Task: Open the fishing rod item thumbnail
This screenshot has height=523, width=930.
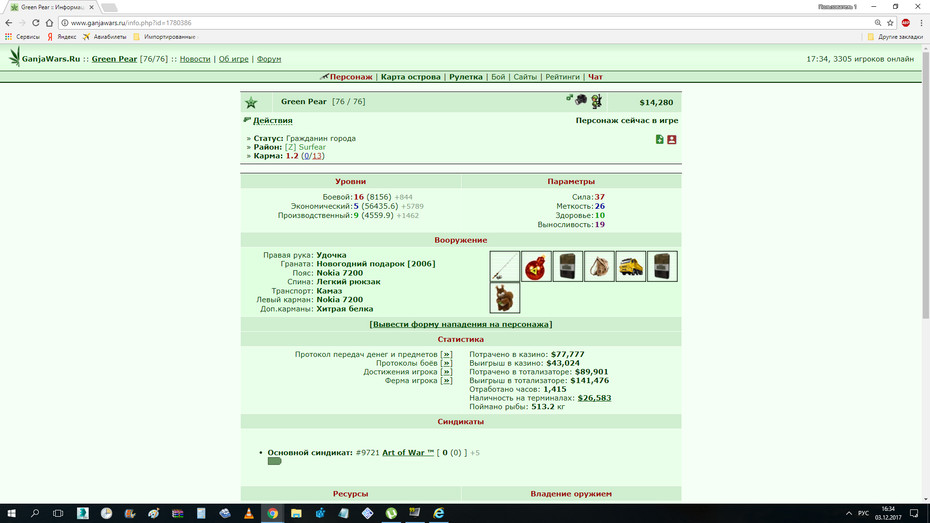Action: coord(505,266)
